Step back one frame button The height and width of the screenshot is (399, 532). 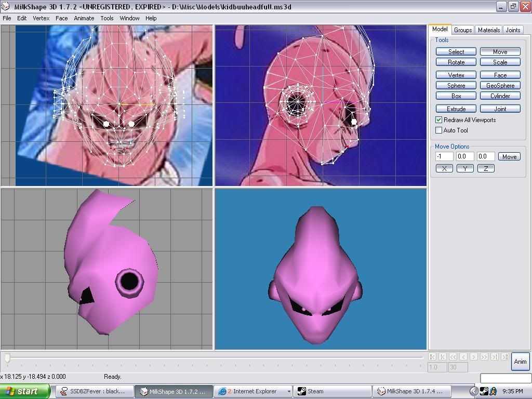463,356
